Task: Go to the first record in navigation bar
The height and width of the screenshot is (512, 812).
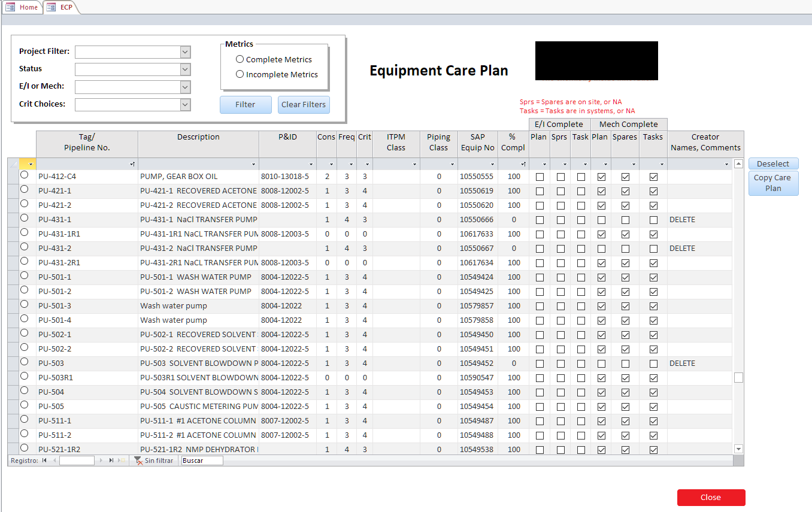Action: [x=44, y=461]
